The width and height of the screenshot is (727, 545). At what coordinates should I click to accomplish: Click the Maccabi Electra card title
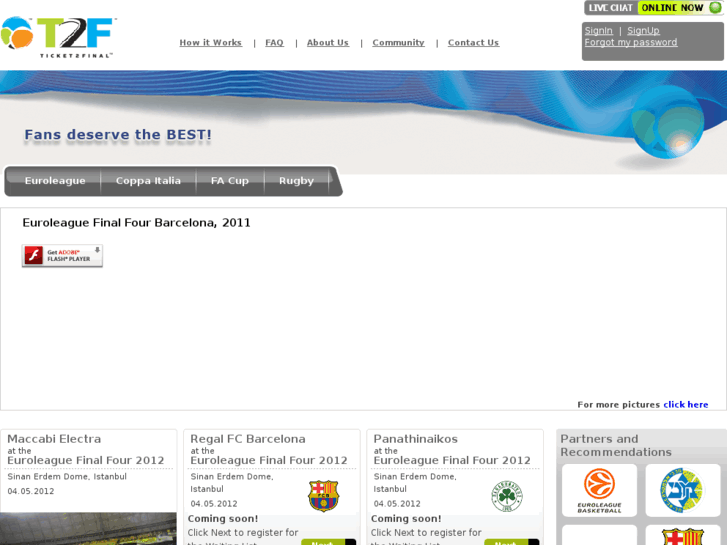(x=54, y=439)
